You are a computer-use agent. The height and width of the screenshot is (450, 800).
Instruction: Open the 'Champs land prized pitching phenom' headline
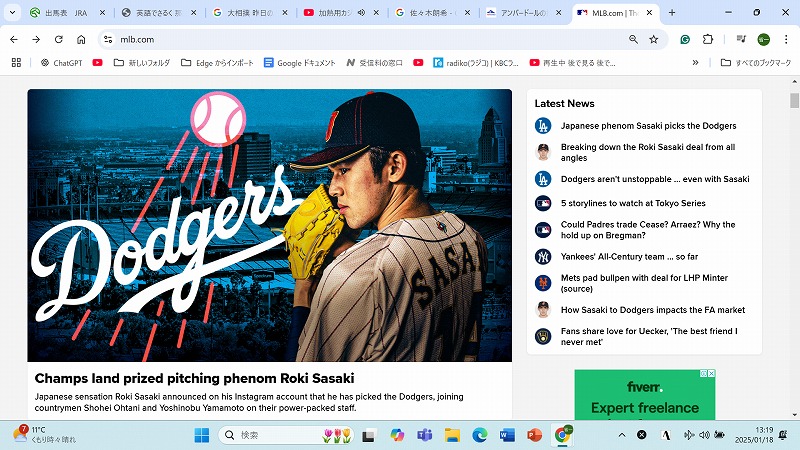(194, 378)
